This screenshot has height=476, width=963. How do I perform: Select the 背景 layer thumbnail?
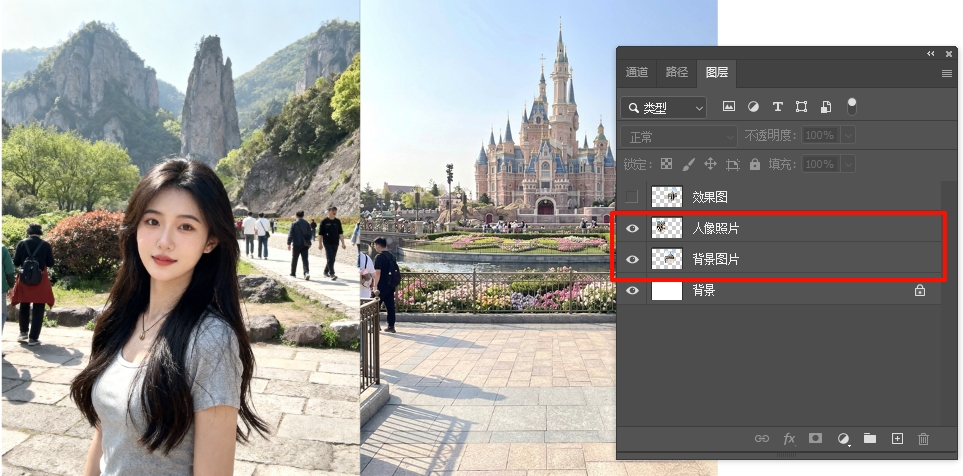tap(667, 291)
